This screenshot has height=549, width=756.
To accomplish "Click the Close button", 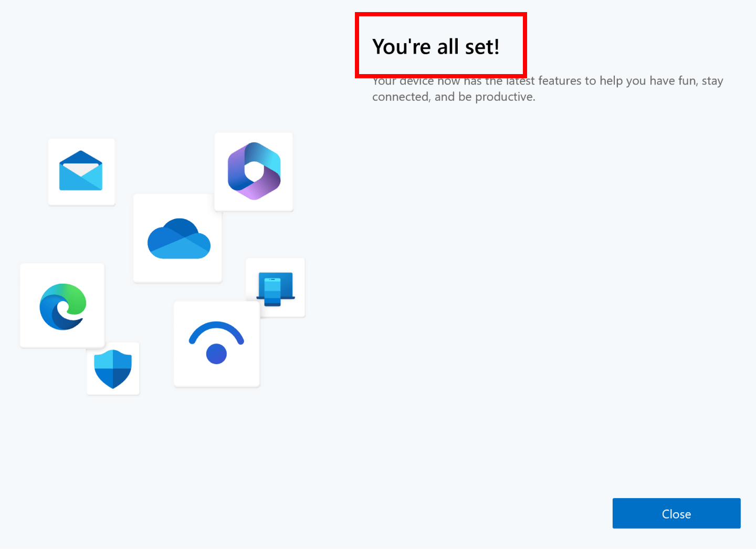I will coord(676,513).
